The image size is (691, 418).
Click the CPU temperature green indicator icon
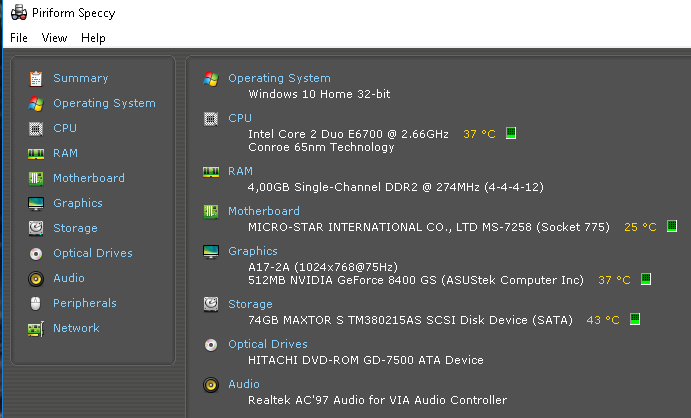511,133
